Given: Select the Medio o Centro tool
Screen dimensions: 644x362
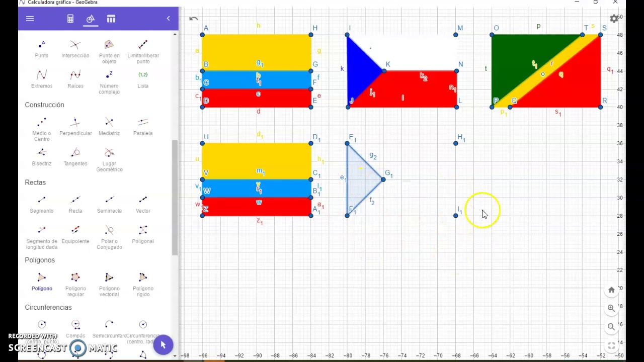Looking at the screenshot, I should click(42, 130).
